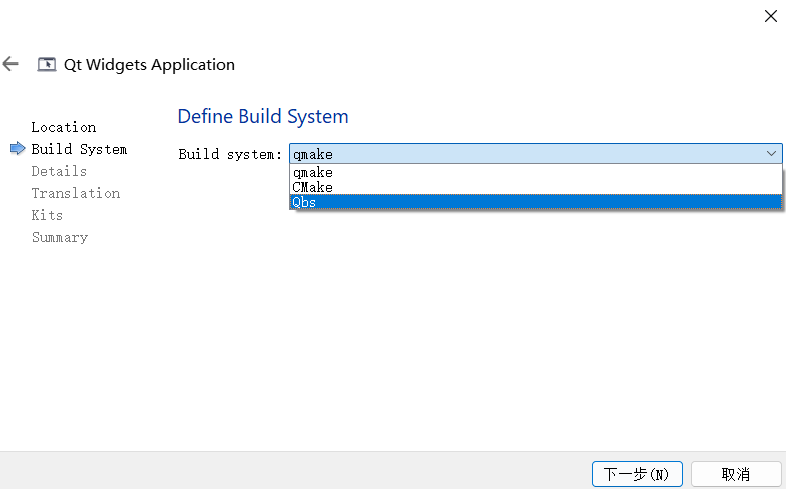The height and width of the screenshot is (489, 786).
Task: Click the Qt Widgets Application wizard icon
Action: (x=47, y=64)
